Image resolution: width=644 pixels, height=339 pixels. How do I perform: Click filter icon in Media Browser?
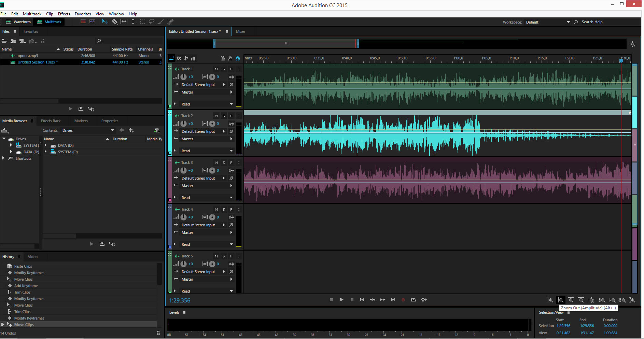(157, 130)
